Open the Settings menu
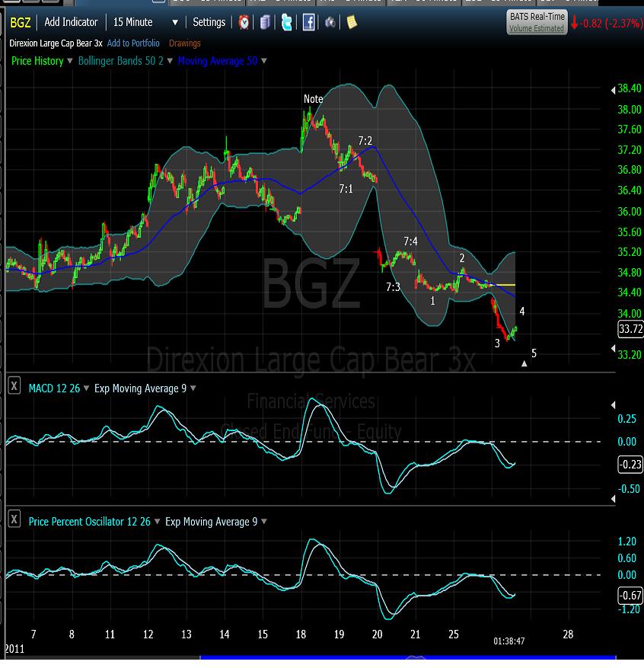The width and height of the screenshot is (644, 668). pos(209,22)
